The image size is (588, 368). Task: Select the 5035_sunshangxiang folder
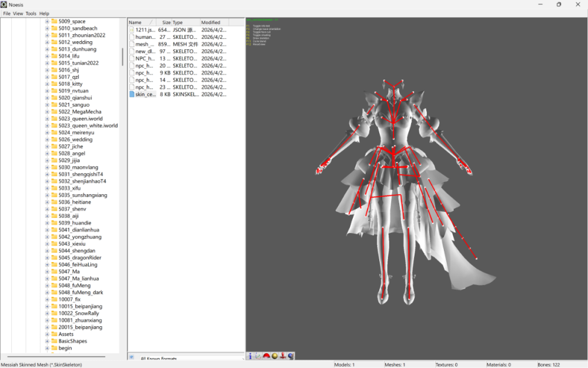[83, 195]
